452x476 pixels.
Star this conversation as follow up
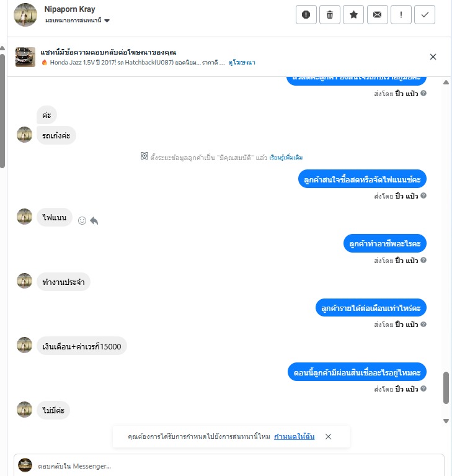[x=353, y=14]
